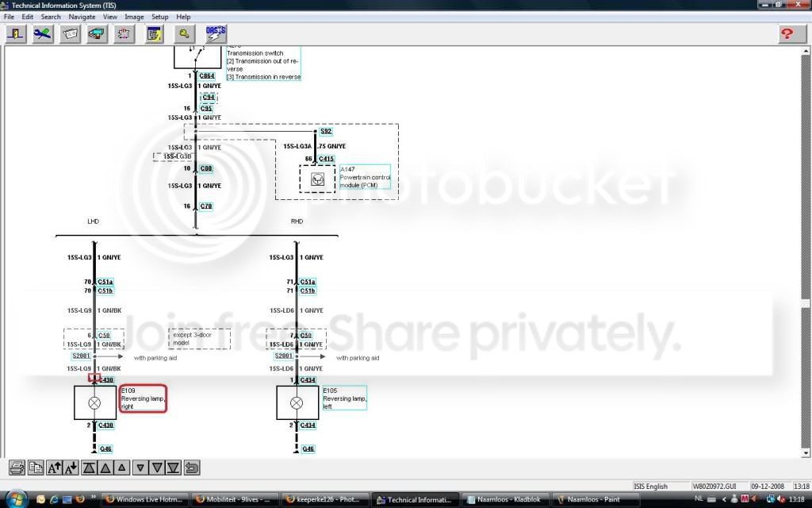Follow the S2001 splice link on RHD branch
Viewport: 812px width, 508px height.
[x=284, y=356]
